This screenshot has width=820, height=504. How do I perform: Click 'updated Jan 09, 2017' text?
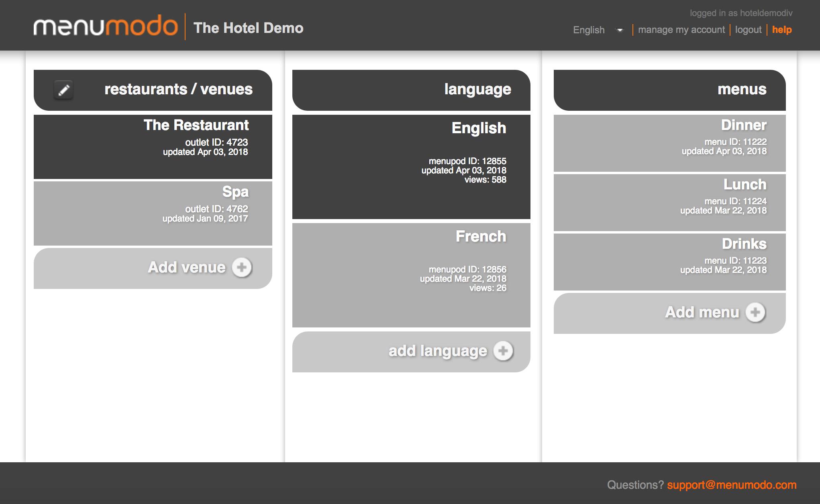pyautogui.click(x=205, y=219)
